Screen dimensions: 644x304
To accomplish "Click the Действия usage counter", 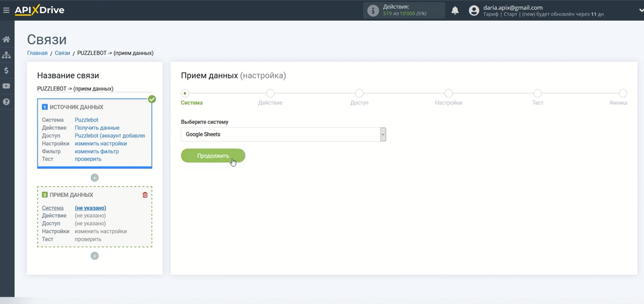I will pos(404,10).
